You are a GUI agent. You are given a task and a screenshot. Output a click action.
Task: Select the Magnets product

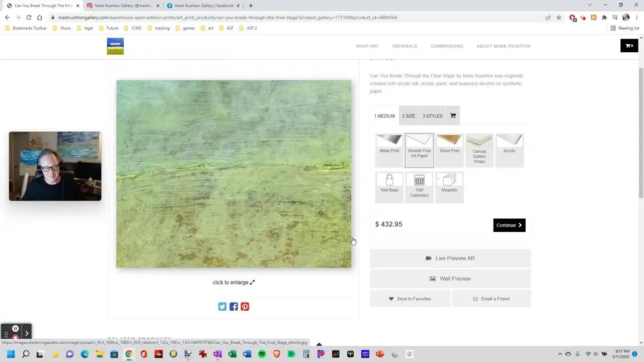click(x=449, y=187)
